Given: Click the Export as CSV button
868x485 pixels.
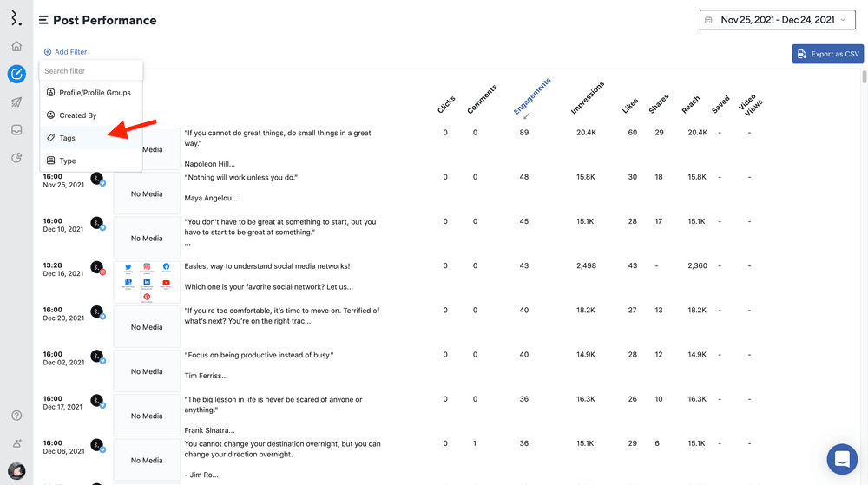Looking at the screenshot, I should click(827, 54).
